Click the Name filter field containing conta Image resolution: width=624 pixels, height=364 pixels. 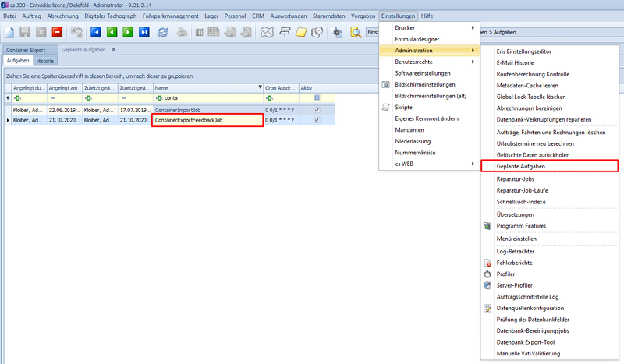208,98
